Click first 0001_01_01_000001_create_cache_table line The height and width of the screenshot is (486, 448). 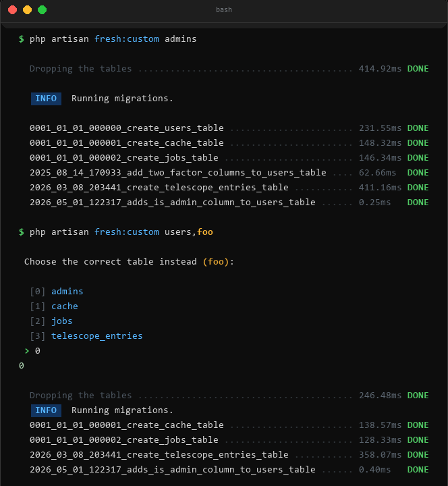click(127, 143)
